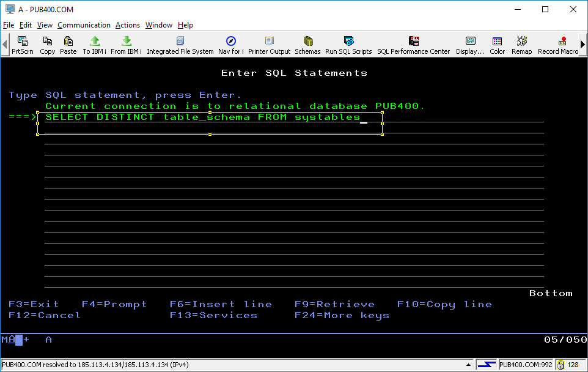Click the Paste toolbar button
The height and width of the screenshot is (372, 588).
(68, 43)
